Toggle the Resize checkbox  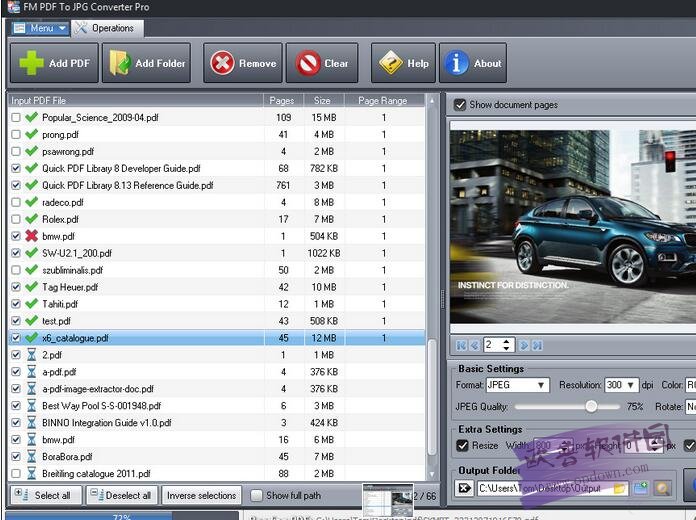click(x=462, y=445)
